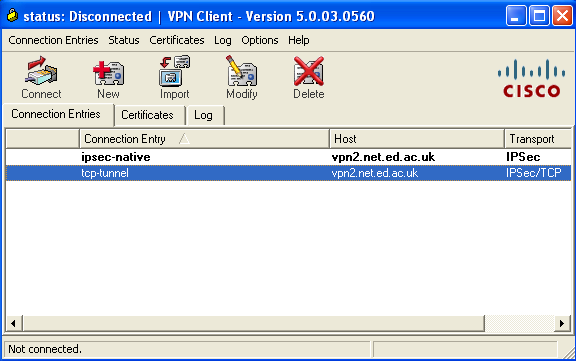Image resolution: width=576 pixels, height=361 pixels.
Task: Open the Status menu
Action: point(124,40)
